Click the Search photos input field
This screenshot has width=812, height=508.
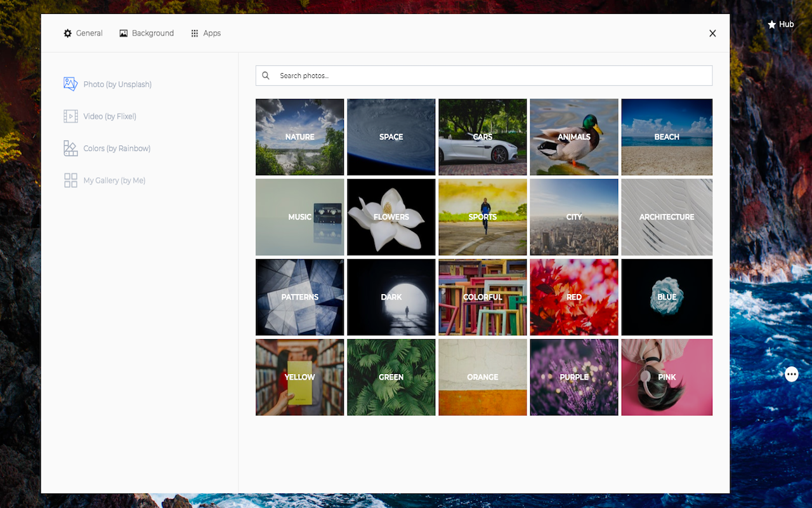click(484, 76)
